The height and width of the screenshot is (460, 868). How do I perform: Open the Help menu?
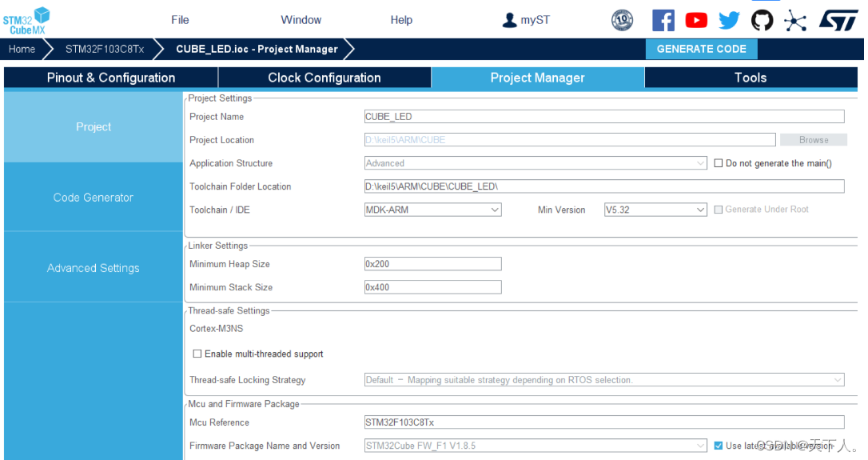[401, 20]
